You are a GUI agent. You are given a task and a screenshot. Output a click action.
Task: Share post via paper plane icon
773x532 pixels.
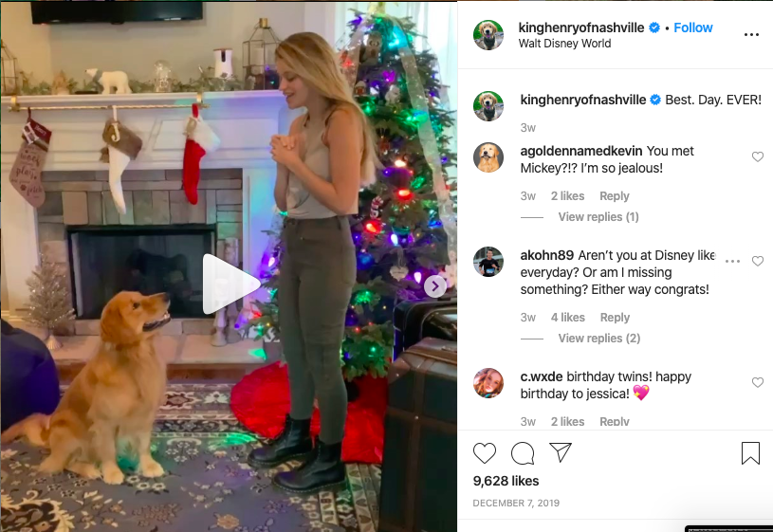click(561, 451)
